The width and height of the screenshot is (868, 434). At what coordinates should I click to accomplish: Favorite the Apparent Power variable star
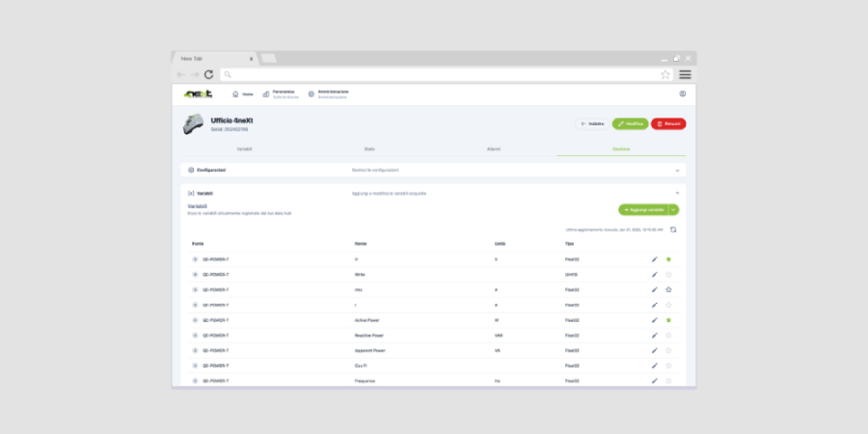tap(668, 350)
